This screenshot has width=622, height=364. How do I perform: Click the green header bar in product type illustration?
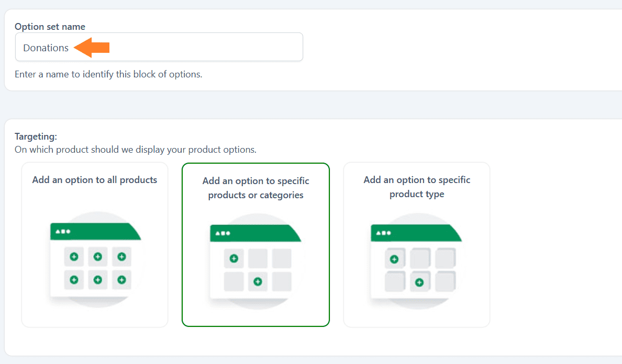point(416,233)
